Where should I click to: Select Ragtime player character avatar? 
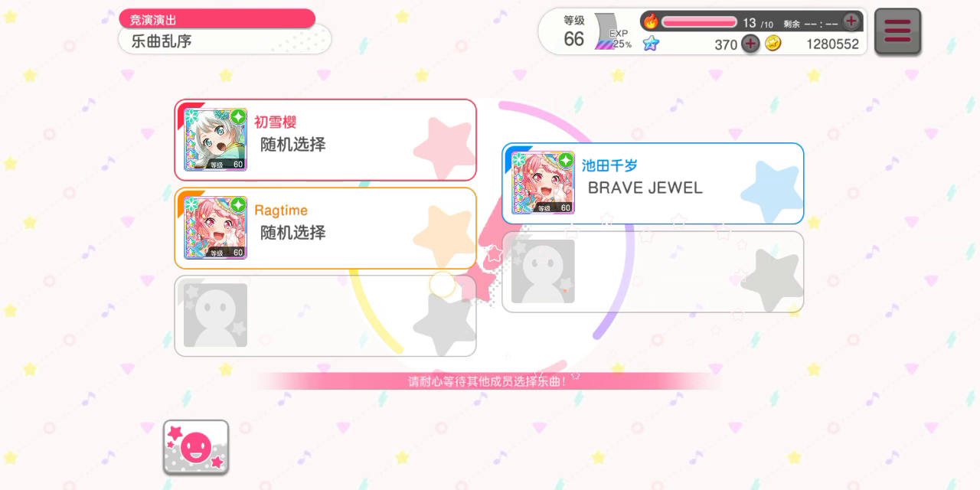[215, 228]
